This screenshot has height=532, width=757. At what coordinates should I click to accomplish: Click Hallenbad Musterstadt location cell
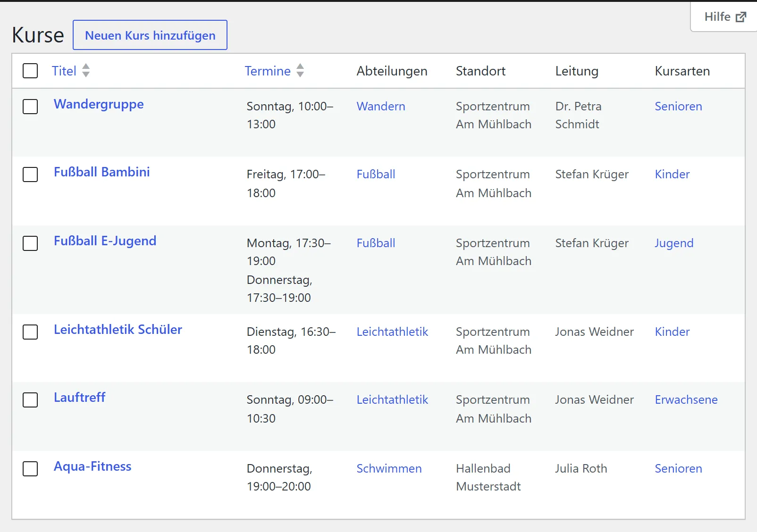tap(488, 478)
